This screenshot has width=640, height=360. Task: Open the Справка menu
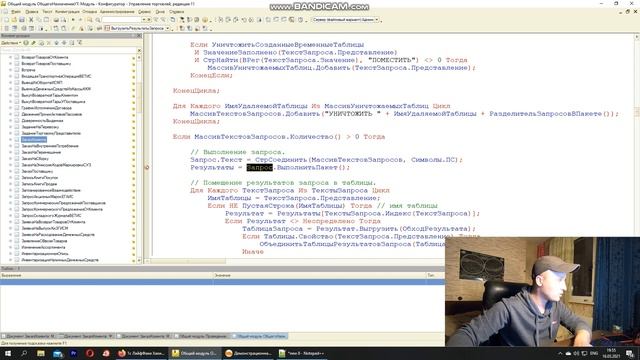(177, 12)
